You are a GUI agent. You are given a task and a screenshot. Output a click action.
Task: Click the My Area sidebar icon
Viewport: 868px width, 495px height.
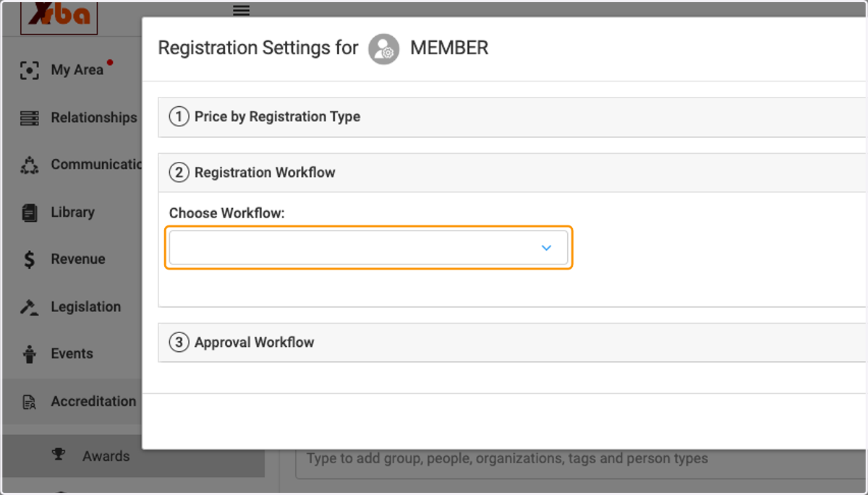[x=29, y=70]
